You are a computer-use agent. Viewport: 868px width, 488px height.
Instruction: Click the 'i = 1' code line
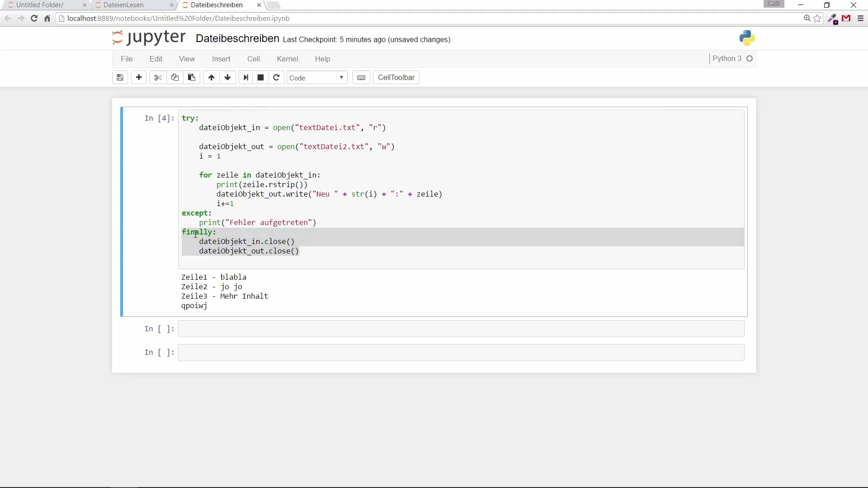pyautogui.click(x=210, y=156)
